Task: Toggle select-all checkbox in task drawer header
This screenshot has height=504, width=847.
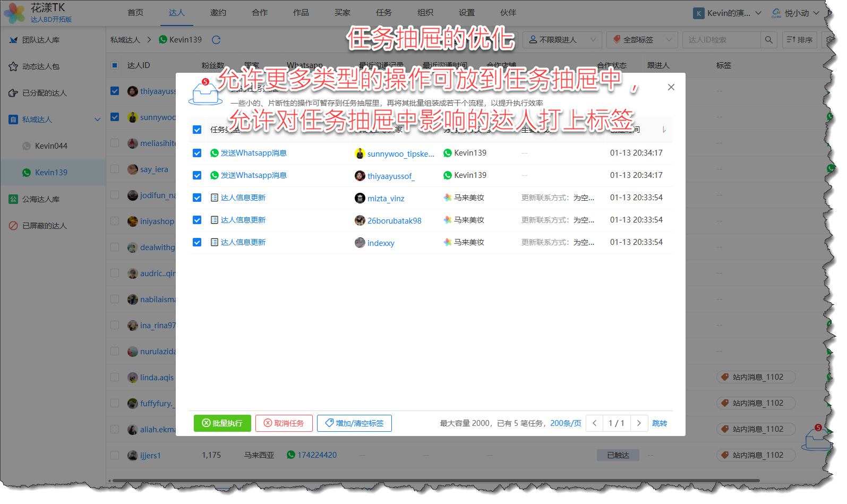Action: point(197,130)
